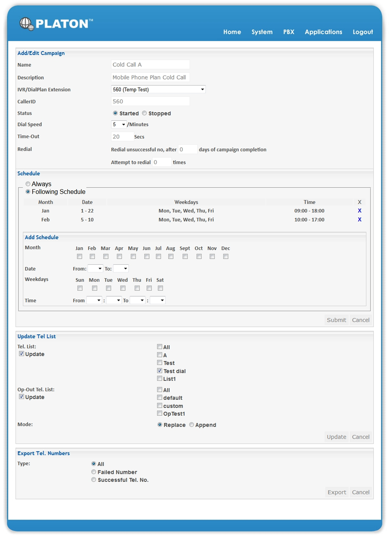392x536 pixels.
Task: Check the OpTest1 checkbox
Action: click(x=160, y=413)
